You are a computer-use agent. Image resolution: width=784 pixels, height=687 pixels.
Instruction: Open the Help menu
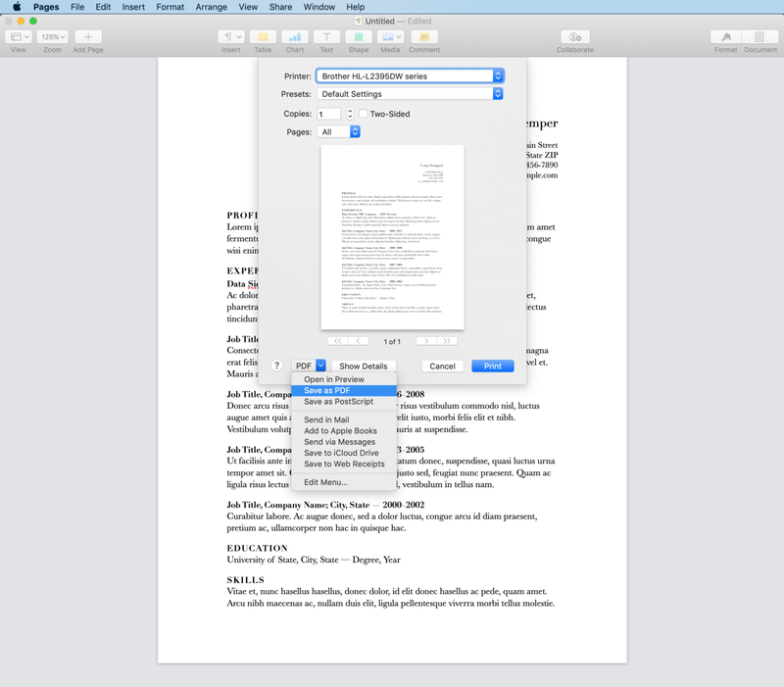355,7
